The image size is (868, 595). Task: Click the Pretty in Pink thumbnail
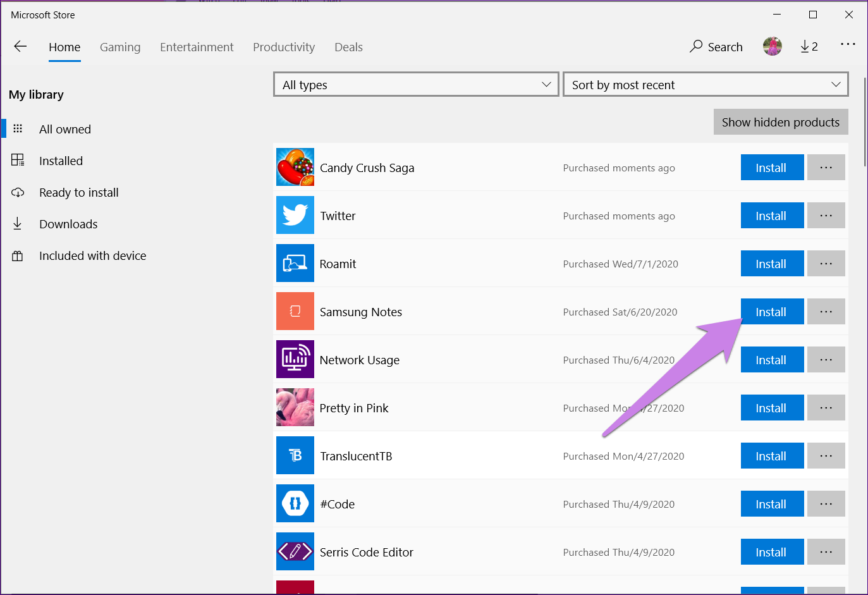295,407
